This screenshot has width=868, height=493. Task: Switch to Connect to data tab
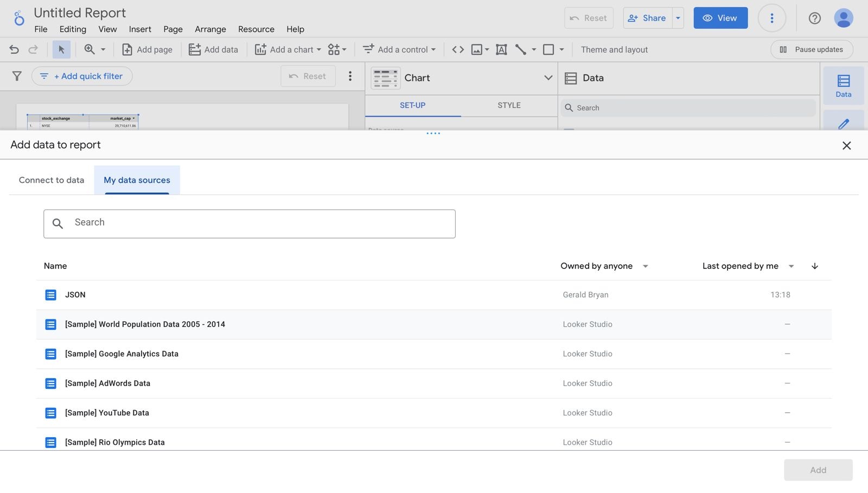pos(52,180)
